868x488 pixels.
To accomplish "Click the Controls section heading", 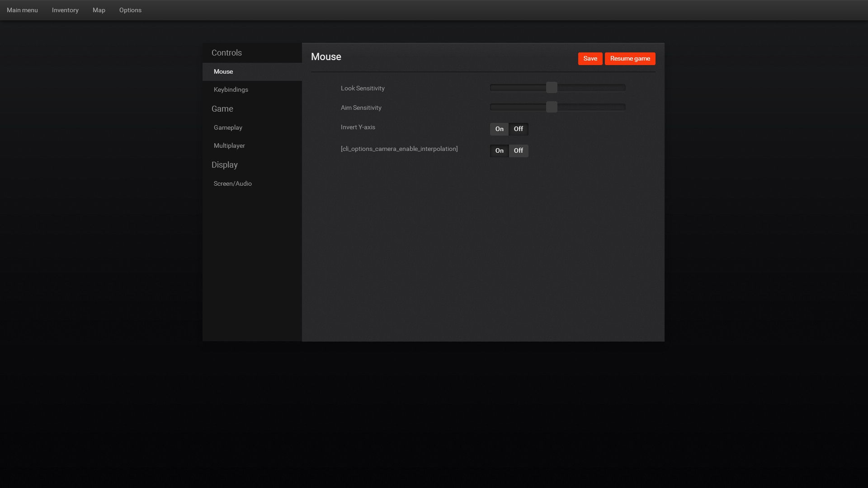I will tap(226, 53).
